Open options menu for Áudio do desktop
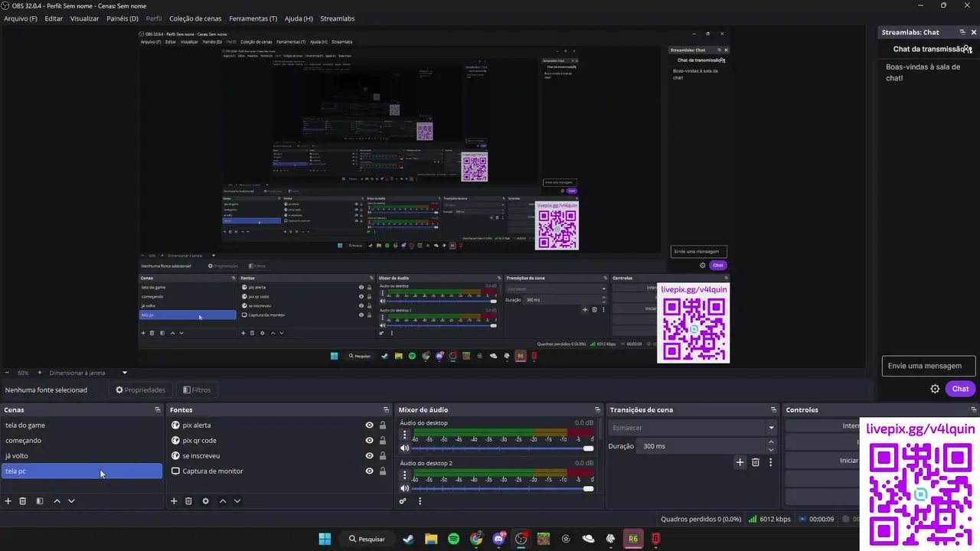Viewport: 980px width, 551px height. (405, 434)
